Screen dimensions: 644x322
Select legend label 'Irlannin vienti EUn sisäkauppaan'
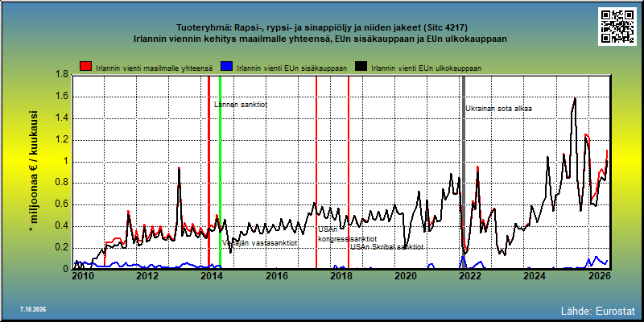[x=291, y=68]
